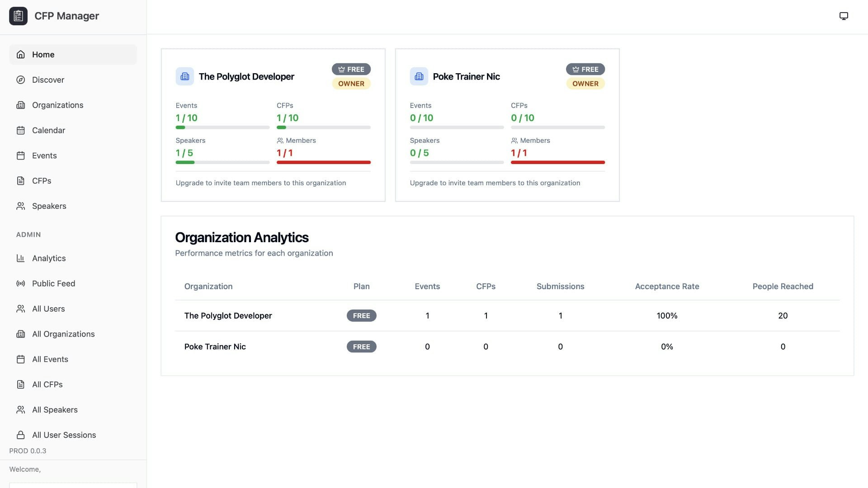The width and height of the screenshot is (868, 488).
Task: Click the monitor icon in the top-right corner
Action: [844, 15]
